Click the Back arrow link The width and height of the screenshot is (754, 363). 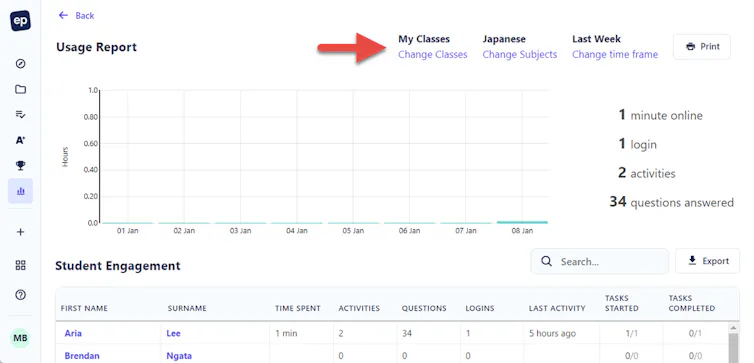pos(76,15)
